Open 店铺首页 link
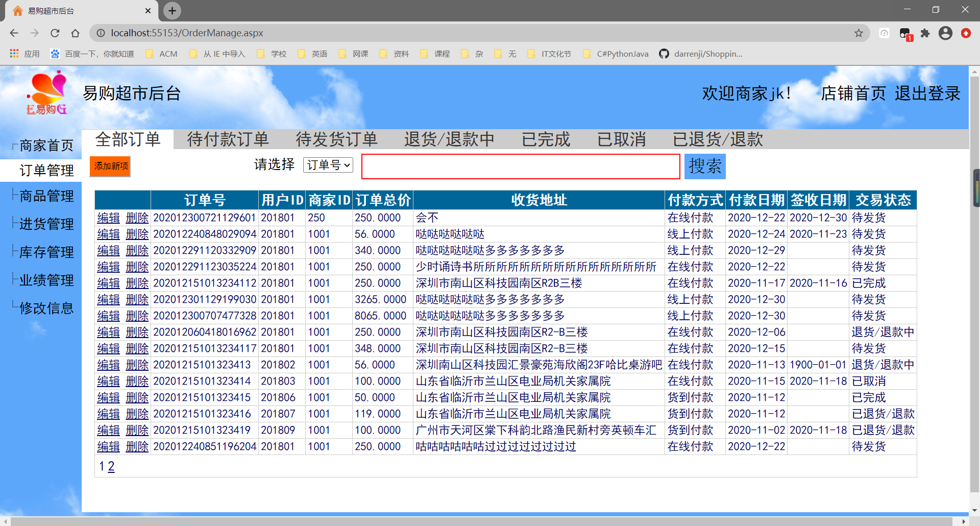The height and width of the screenshot is (526, 980). coord(853,93)
